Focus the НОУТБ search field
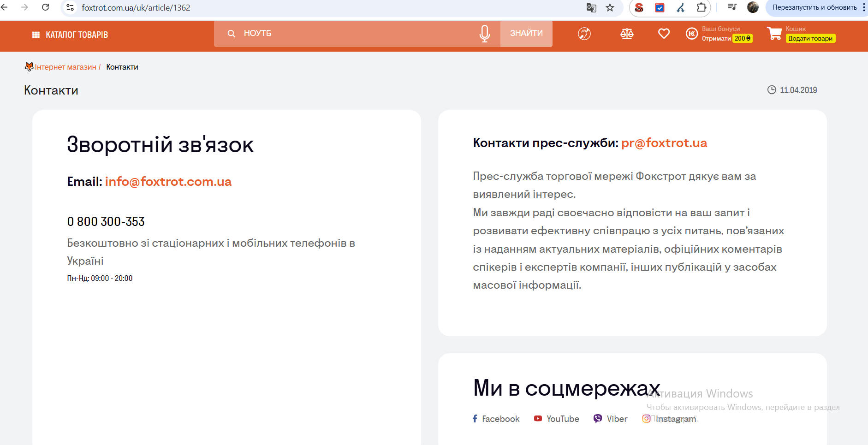This screenshot has width=868, height=445. pyautogui.click(x=357, y=34)
